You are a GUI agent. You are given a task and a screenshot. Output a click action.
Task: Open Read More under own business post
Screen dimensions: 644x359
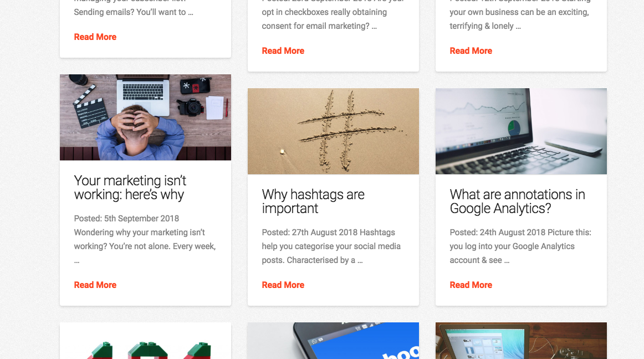tap(471, 51)
